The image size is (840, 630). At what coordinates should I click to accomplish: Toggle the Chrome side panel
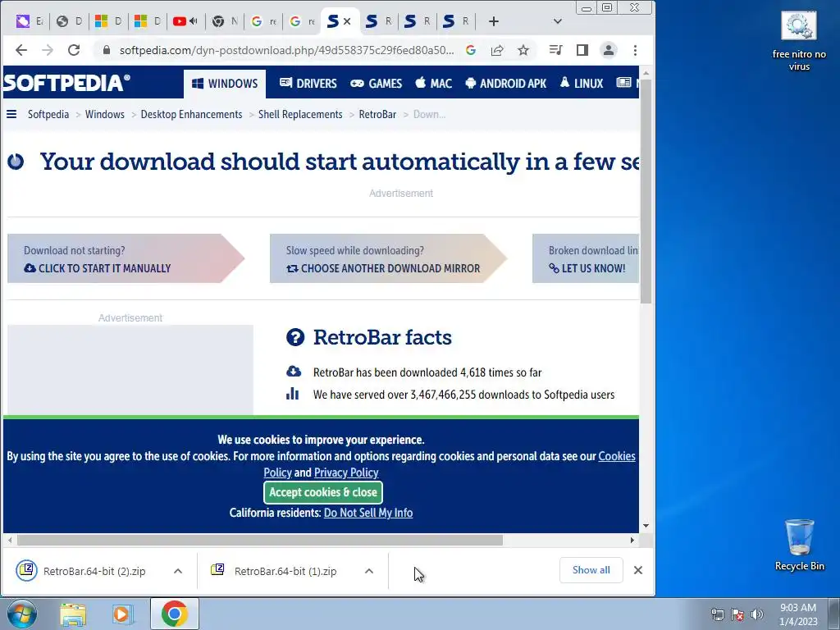click(582, 50)
